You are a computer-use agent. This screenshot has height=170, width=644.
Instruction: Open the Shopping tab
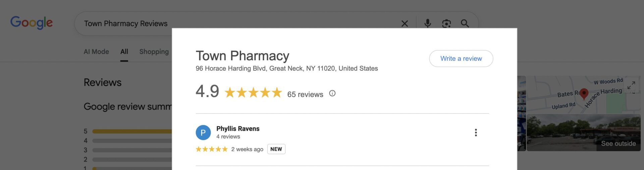tap(154, 52)
